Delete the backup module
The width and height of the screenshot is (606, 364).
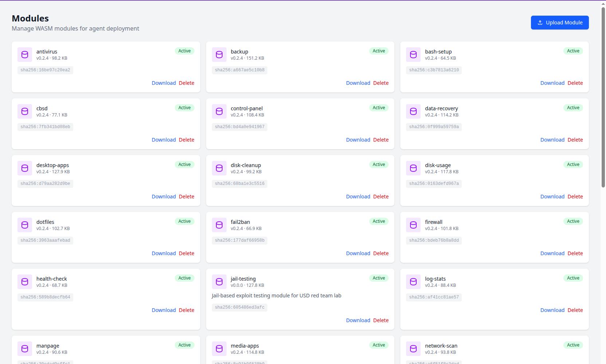pyautogui.click(x=381, y=83)
